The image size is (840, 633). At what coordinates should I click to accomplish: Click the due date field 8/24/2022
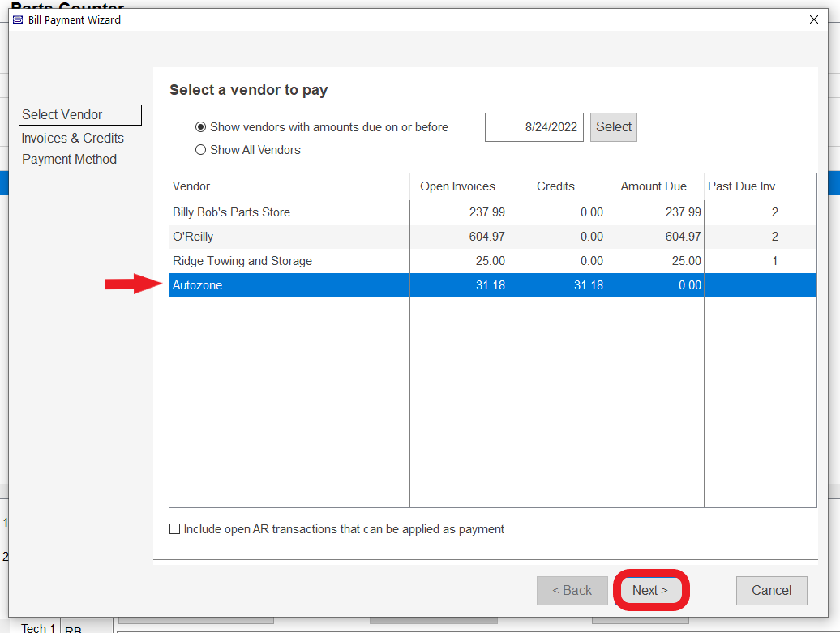tap(534, 127)
